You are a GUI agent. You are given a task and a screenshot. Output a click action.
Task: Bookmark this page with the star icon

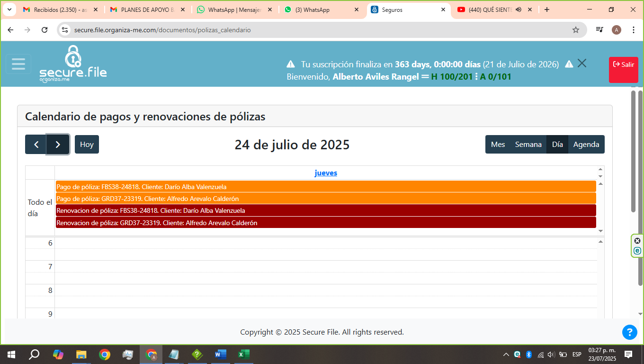tap(576, 30)
